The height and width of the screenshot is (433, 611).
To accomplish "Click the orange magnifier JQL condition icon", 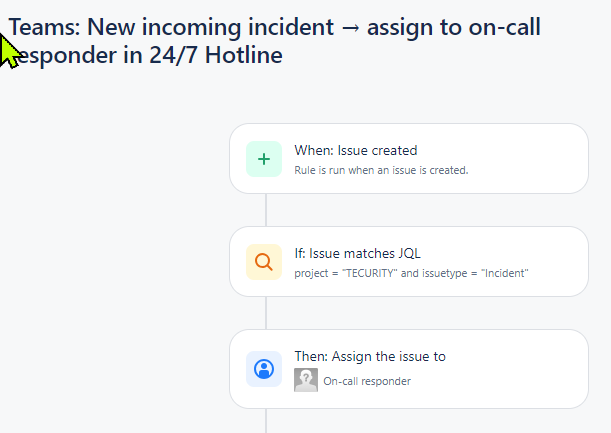I will point(264,262).
